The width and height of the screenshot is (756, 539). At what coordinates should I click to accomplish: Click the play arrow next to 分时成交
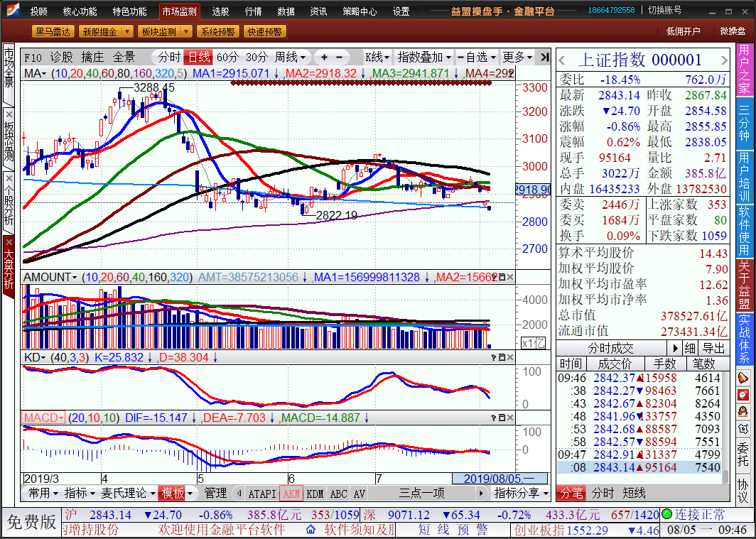click(676, 348)
